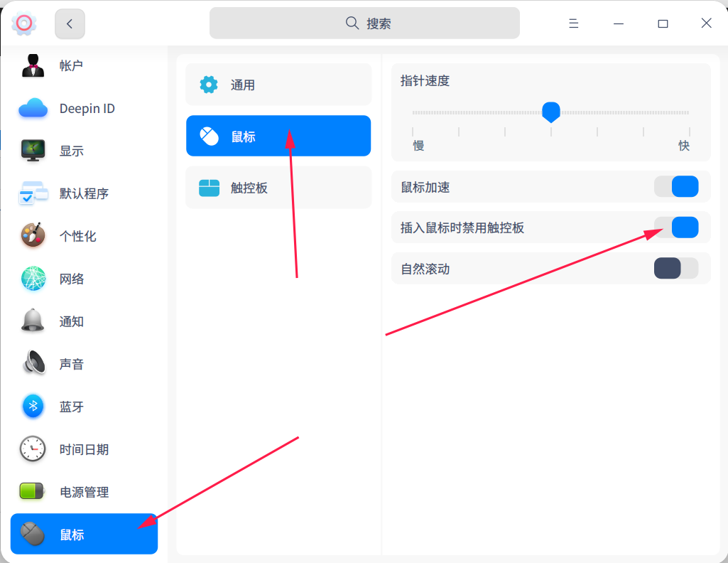Click the battery power icon
This screenshot has width=728, height=563.
point(32,491)
